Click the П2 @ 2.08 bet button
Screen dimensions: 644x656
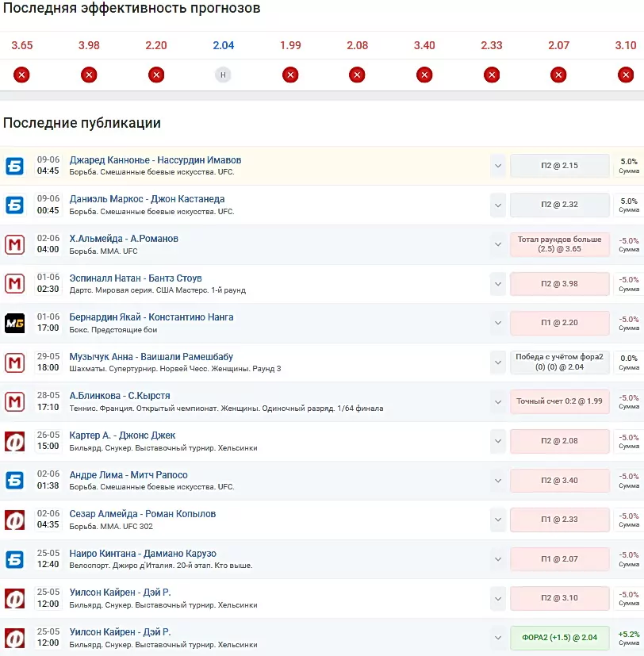[559, 441]
